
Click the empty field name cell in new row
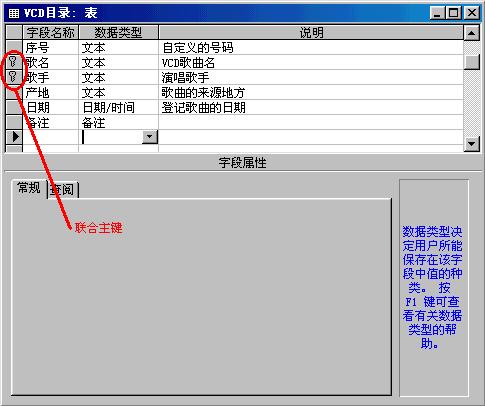[x=50, y=137]
